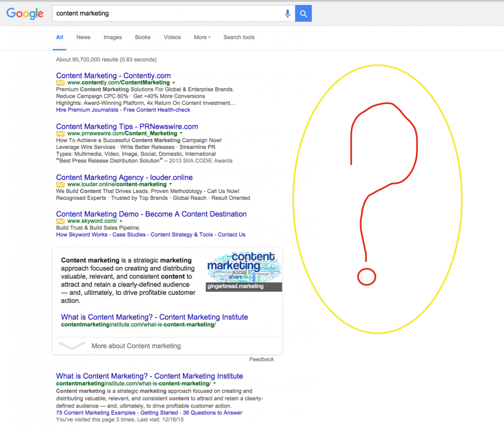
Task: Open the dropdown arrow beside contently.com URL
Action: pyautogui.click(x=174, y=82)
